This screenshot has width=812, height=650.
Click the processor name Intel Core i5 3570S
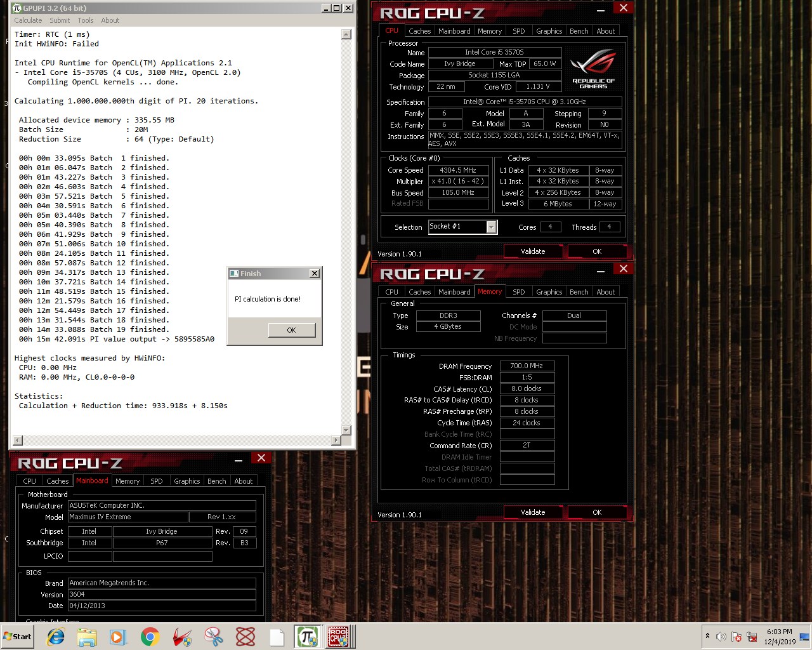point(495,52)
